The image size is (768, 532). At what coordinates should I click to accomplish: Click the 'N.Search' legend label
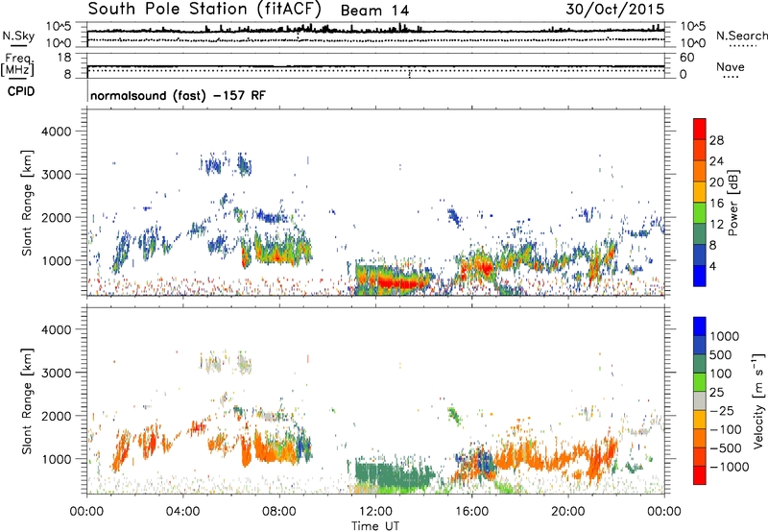pos(741,36)
